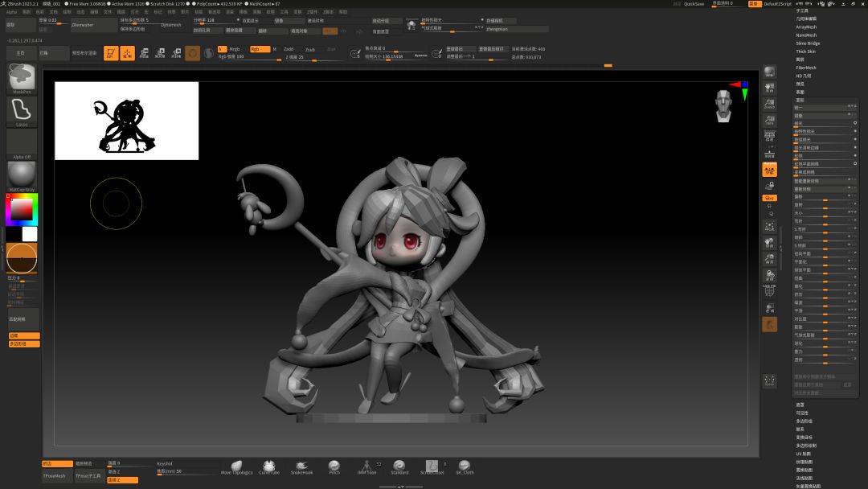Choose the Pinch brush

(x=334, y=468)
